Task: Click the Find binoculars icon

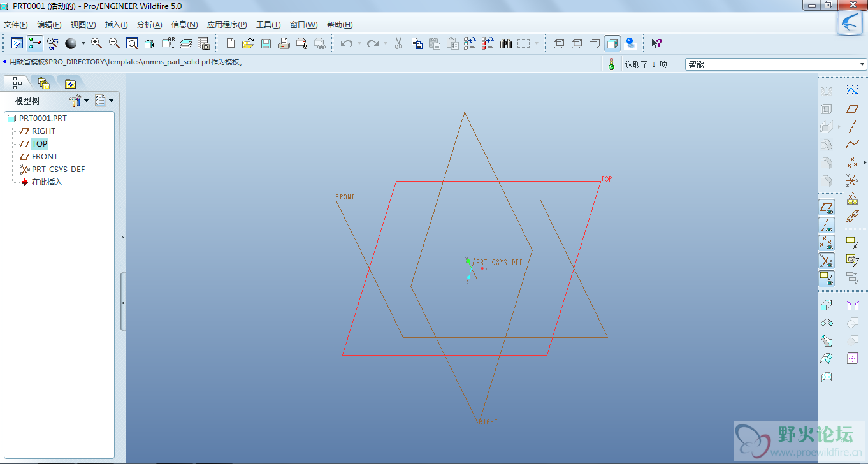Action: point(507,43)
